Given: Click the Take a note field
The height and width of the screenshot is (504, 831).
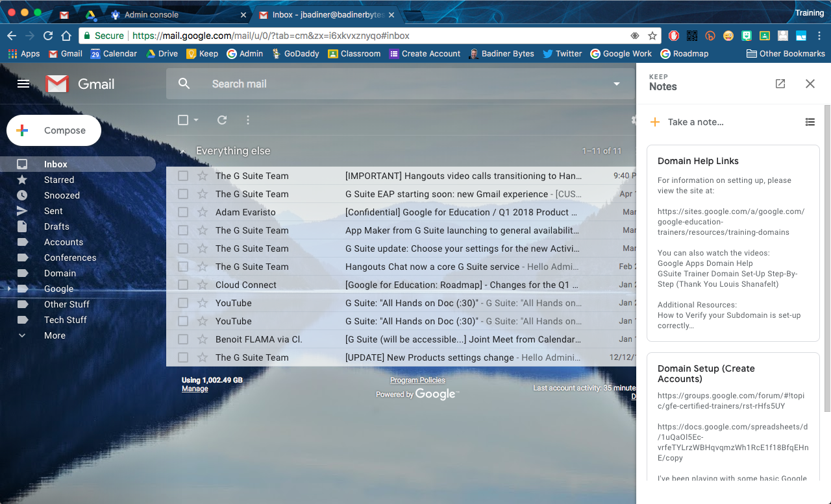Looking at the screenshot, I should [696, 122].
